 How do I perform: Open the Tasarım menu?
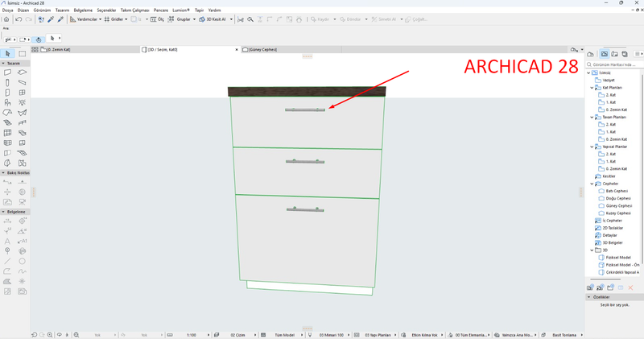62,10
